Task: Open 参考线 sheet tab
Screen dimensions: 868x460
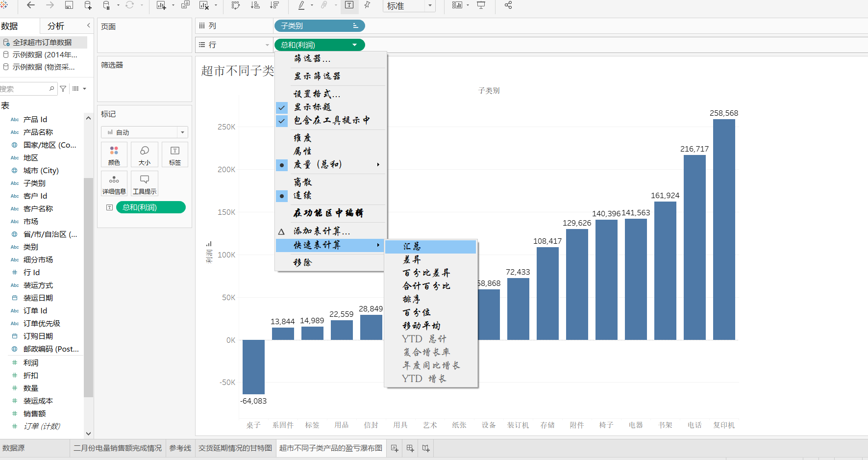Action: pos(180,448)
